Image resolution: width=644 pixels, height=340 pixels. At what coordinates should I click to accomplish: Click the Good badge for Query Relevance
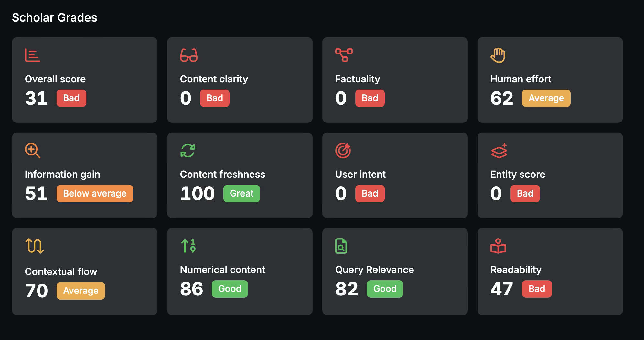coord(385,289)
